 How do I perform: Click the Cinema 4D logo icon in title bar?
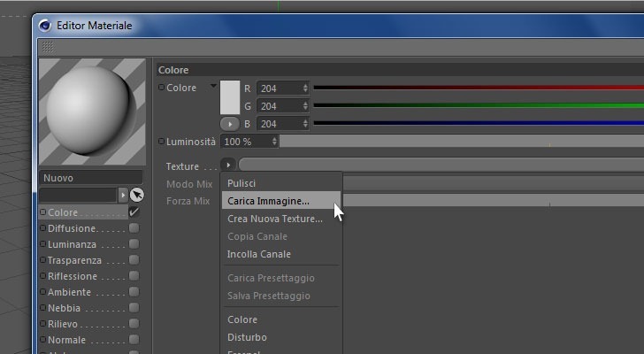pos(45,26)
